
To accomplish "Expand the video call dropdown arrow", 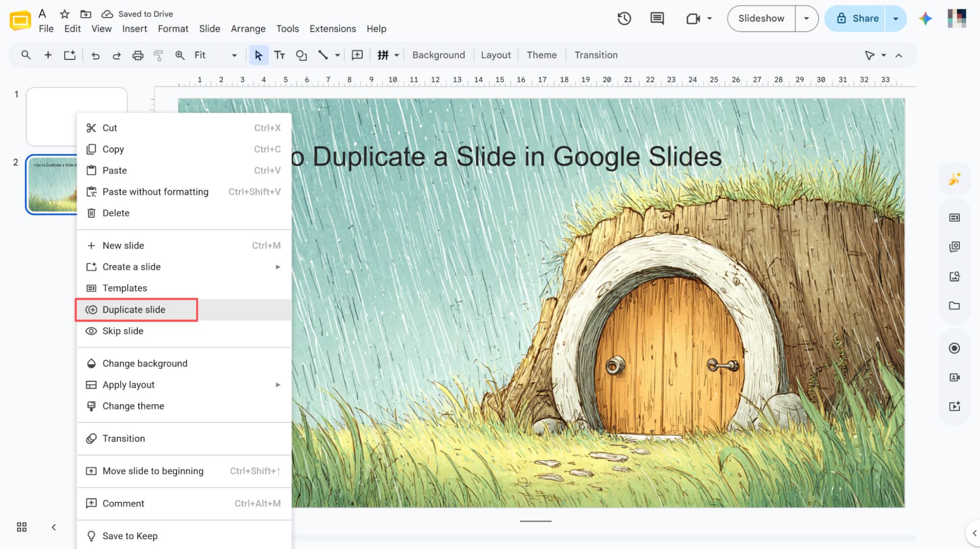I will coord(709,19).
